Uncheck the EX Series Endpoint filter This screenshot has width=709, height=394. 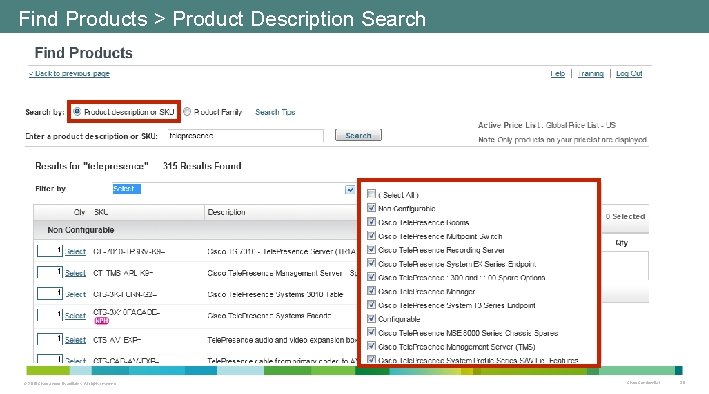coord(371,263)
